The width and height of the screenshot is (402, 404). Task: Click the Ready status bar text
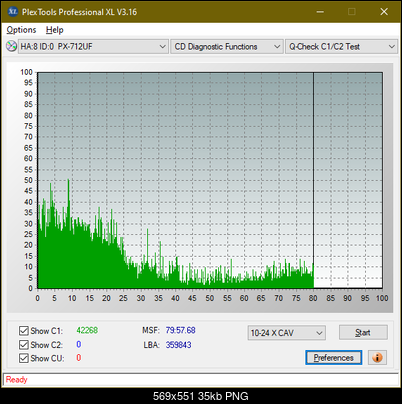[16, 379]
